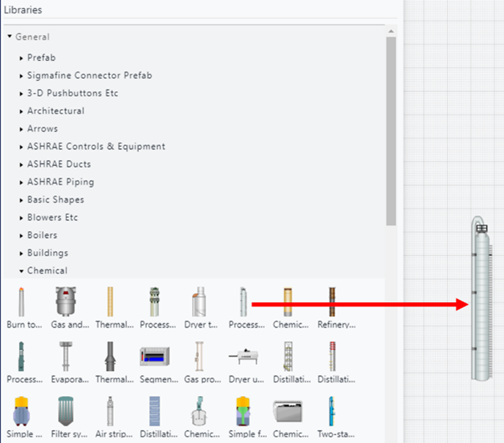This screenshot has width=504, height=443.
Task: Select the process column on the canvas
Action: coord(481,301)
